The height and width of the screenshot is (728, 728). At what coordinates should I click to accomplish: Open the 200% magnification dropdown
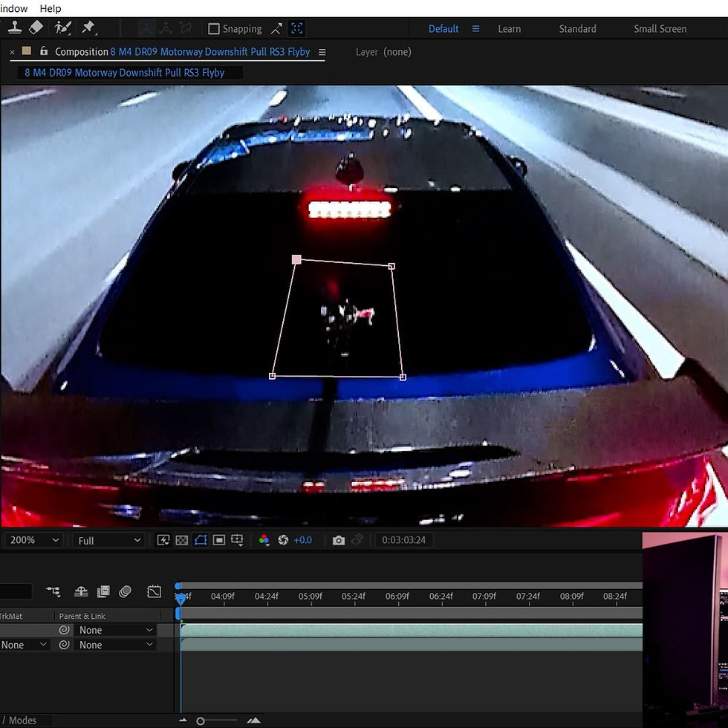point(33,540)
